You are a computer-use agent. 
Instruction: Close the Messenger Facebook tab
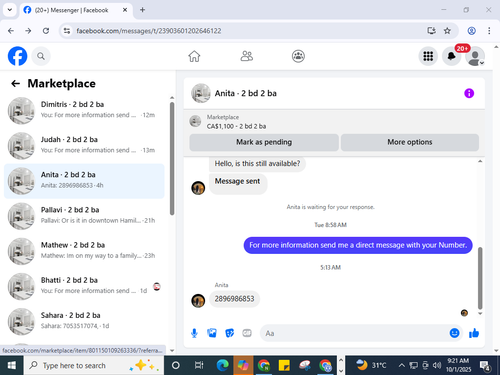point(125,10)
